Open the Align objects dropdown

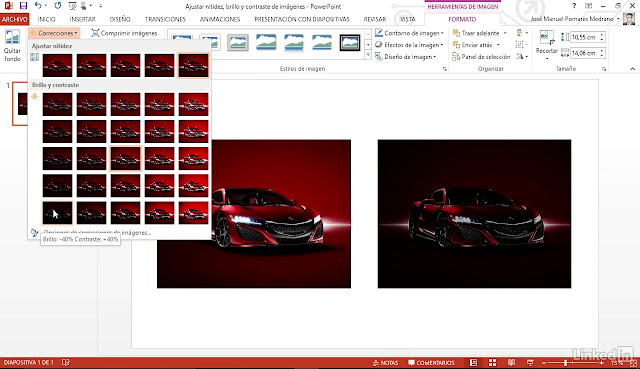click(x=522, y=33)
